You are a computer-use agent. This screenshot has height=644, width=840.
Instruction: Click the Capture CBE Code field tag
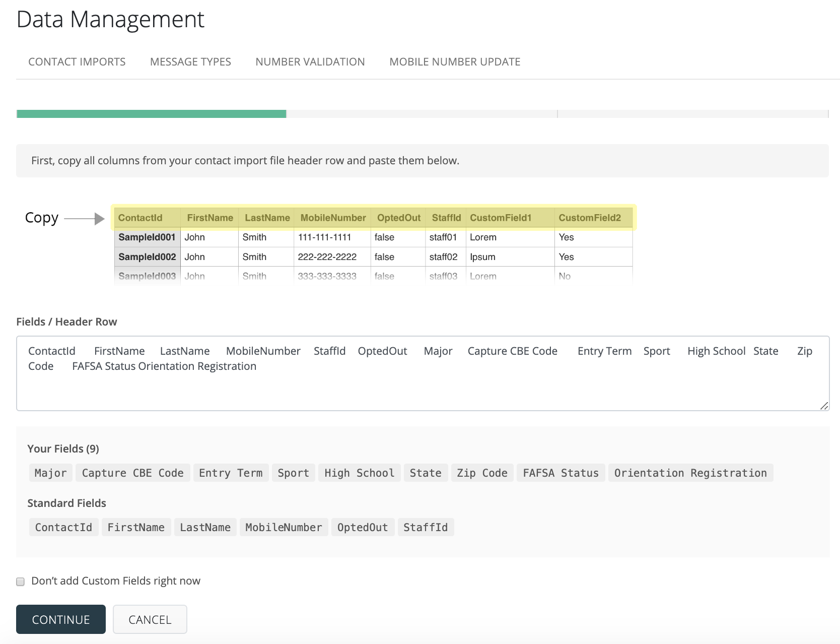point(132,473)
